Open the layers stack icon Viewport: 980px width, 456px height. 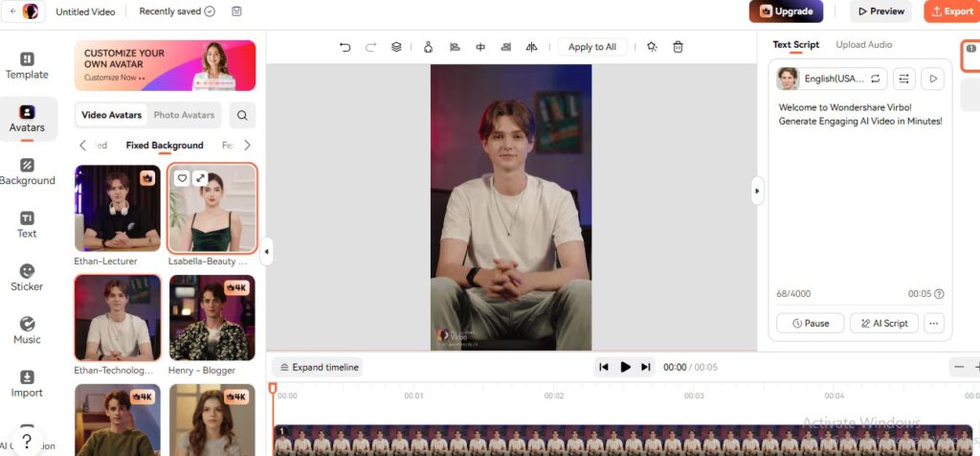tap(396, 47)
